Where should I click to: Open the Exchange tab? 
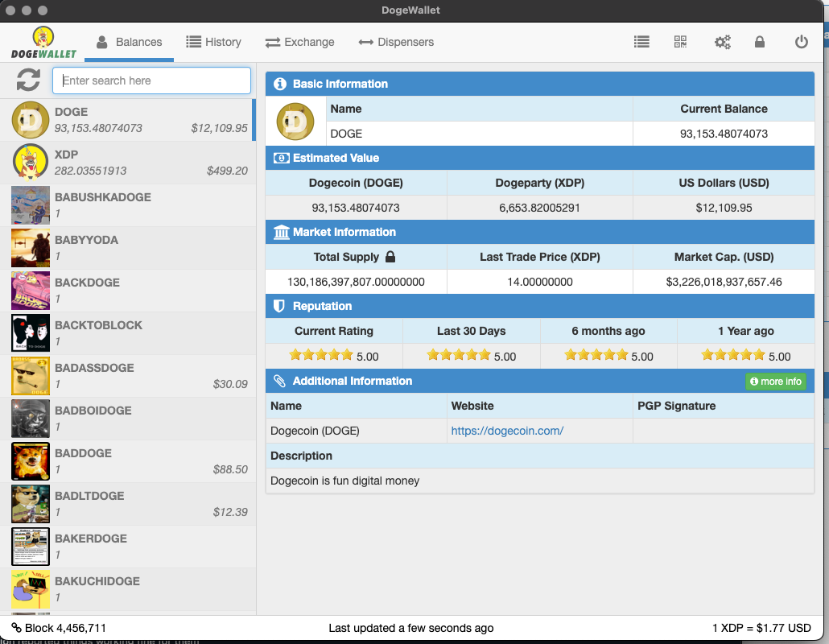(299, 43)
